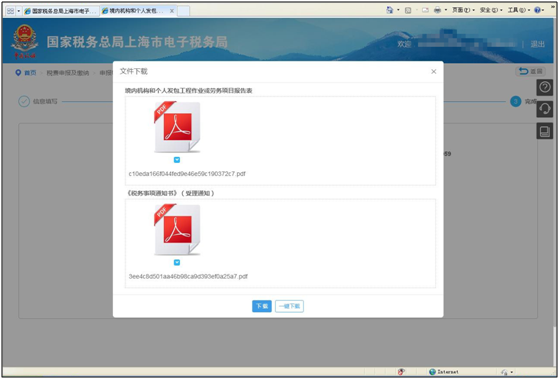Expand the home icon dropdown arrow
The image size is (560, 379).
coord(398,10)
